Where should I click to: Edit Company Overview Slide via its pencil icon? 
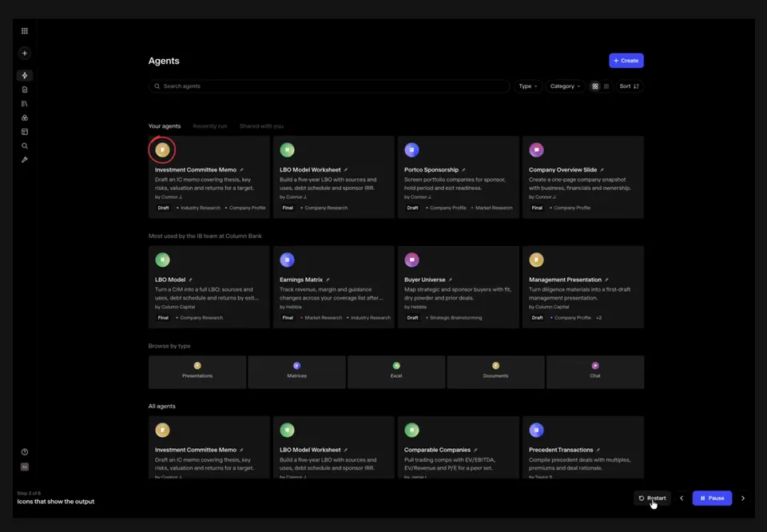(x=602, y=169)
